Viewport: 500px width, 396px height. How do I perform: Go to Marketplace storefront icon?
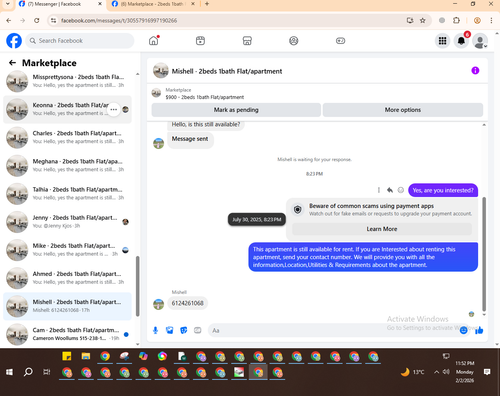(x=247, y=41)
